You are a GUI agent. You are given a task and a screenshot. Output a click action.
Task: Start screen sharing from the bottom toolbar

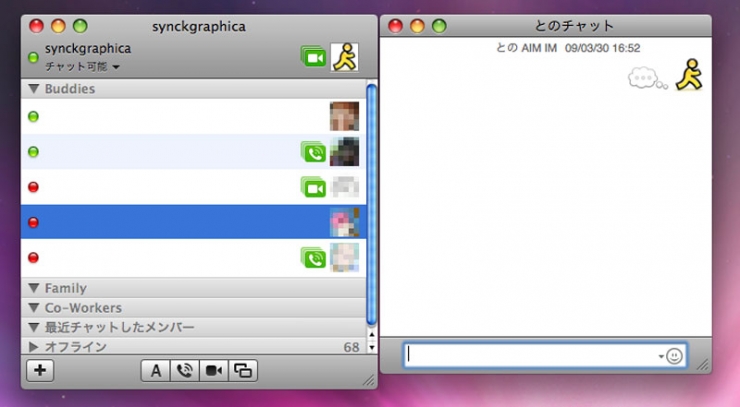pos(243,371)
